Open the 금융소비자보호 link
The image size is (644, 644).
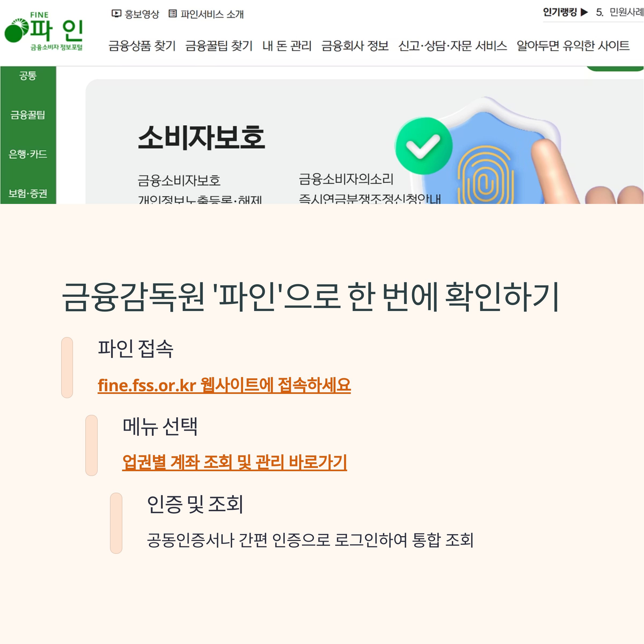(x=179, y=181)
